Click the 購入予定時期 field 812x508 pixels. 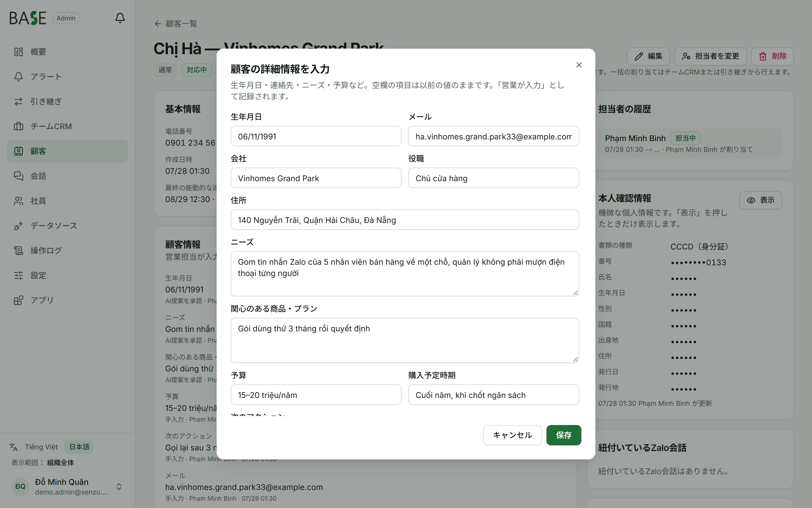tap(493, 395)
